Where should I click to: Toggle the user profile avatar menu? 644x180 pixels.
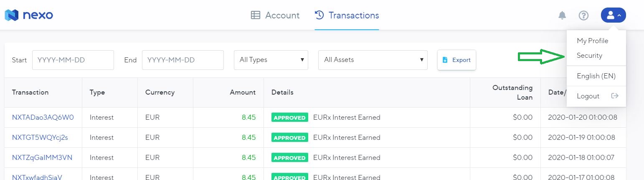[x=613, y=15]
